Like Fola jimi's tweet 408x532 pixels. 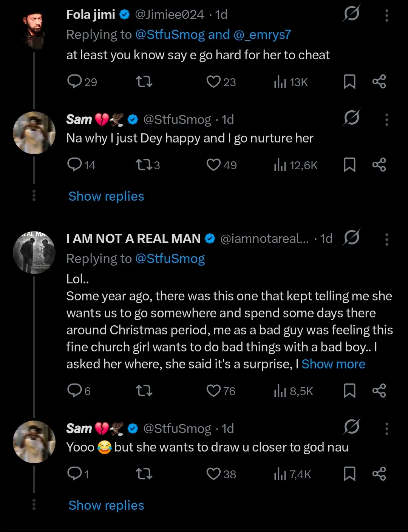tap(213, 81)
